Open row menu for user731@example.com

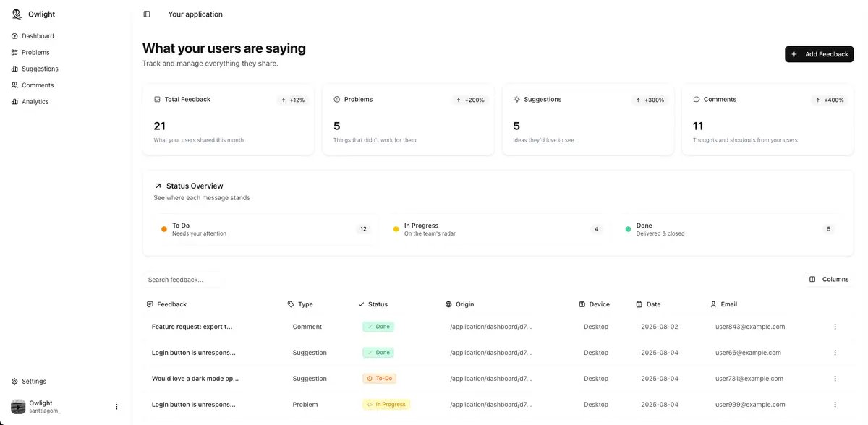point(835,379)
